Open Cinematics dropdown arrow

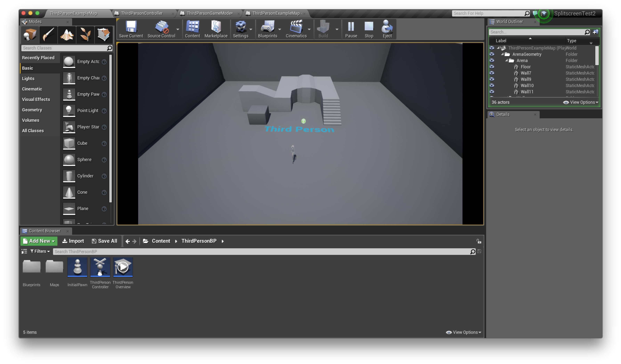[x=309, y=29]
